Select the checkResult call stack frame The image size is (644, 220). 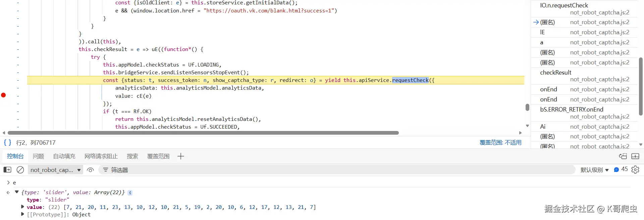pos(585,76)
